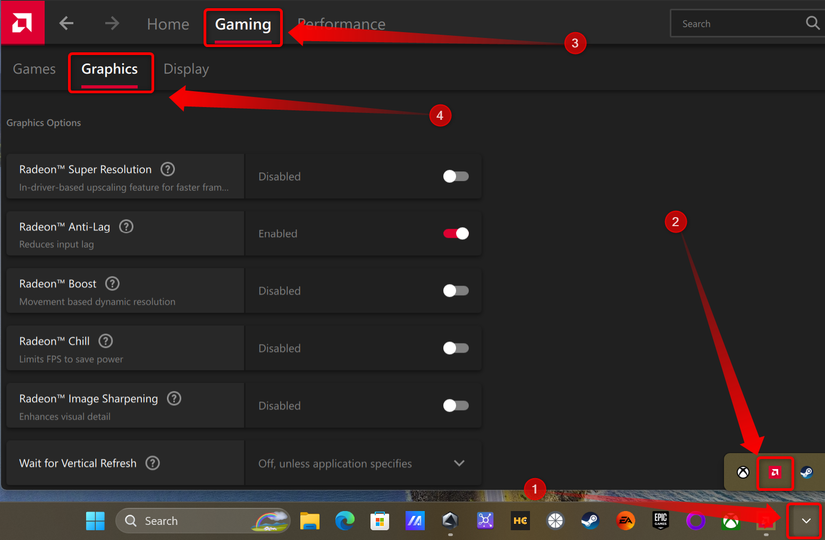The width and height of the screenshot is (825, 540).
Task: Show help for Radeon Image Sharpening
Action: point(174,398)
